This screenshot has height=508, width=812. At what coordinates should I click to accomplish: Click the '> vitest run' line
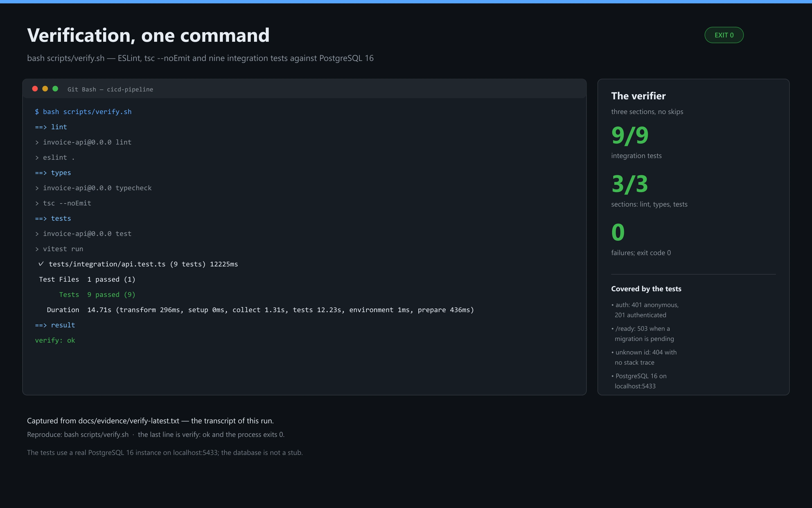[59, 249]
